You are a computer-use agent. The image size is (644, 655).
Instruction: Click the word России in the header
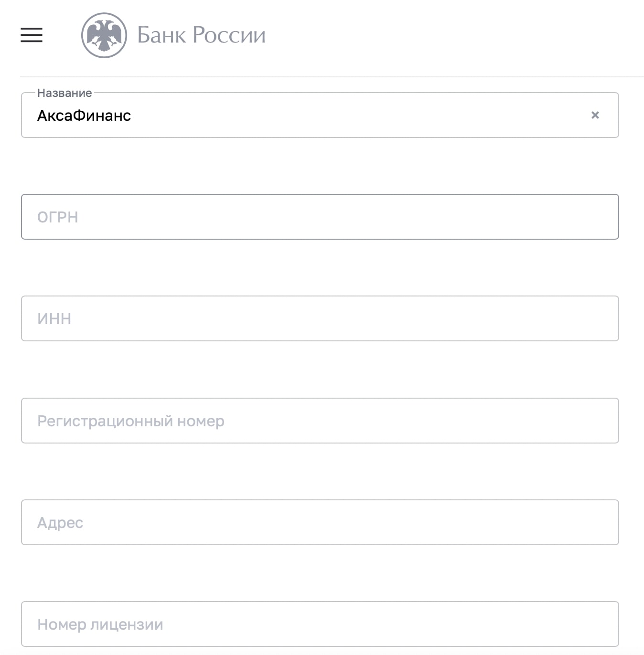229,35
